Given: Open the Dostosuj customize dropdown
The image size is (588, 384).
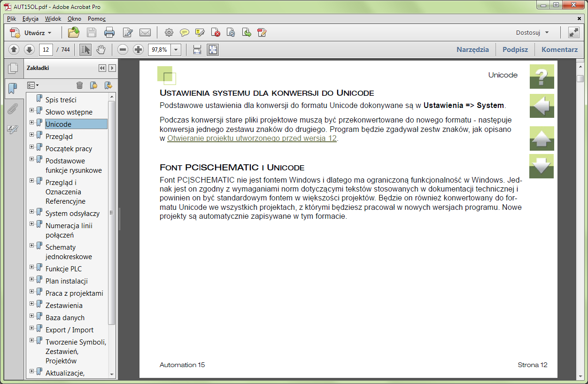Looking at the screenshot, I should 533,32.
